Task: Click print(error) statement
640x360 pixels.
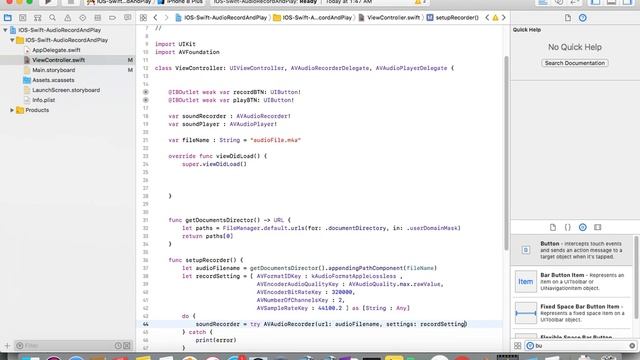Action: coord(216,340)
